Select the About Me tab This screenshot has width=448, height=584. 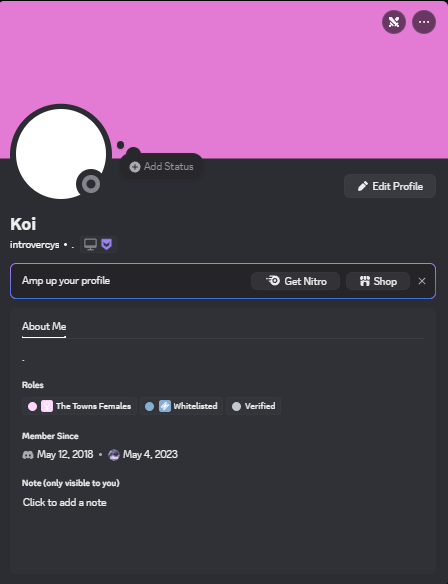pos(44,327)
